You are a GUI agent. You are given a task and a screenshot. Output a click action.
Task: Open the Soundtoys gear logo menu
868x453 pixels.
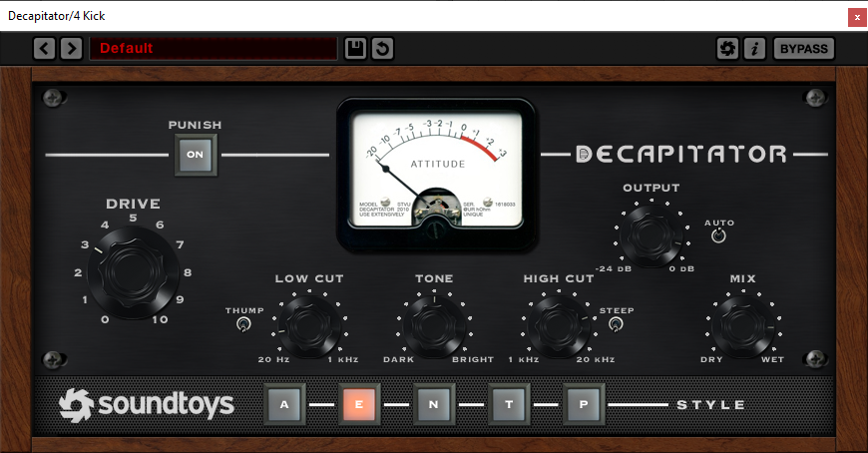tap(727, 48)
